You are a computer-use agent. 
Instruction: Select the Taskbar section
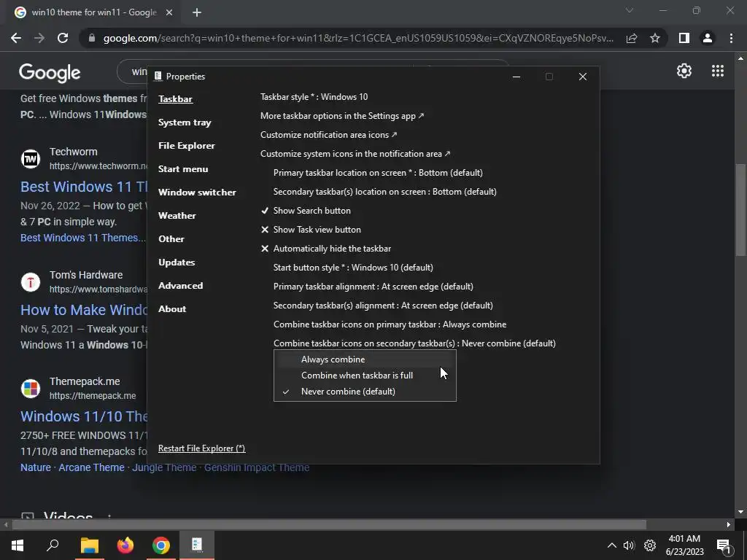175,99
